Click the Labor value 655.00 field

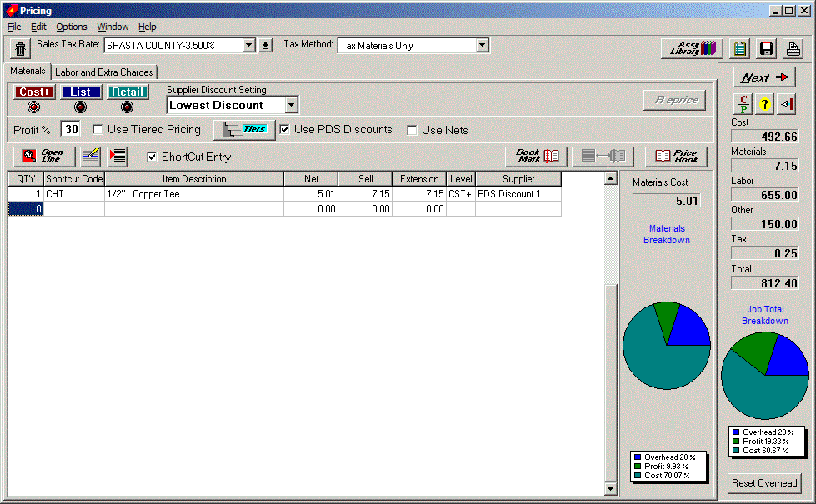(x=764, y=195)
